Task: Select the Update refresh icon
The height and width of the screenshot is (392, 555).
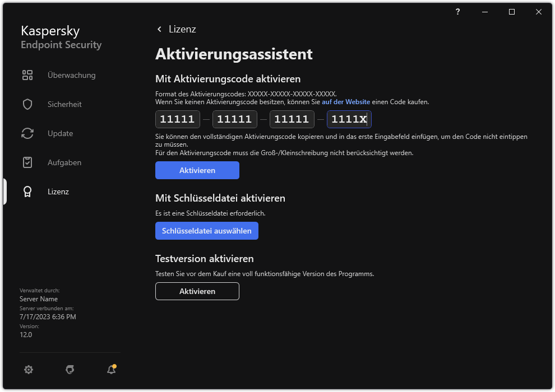Action: point(27,133)
